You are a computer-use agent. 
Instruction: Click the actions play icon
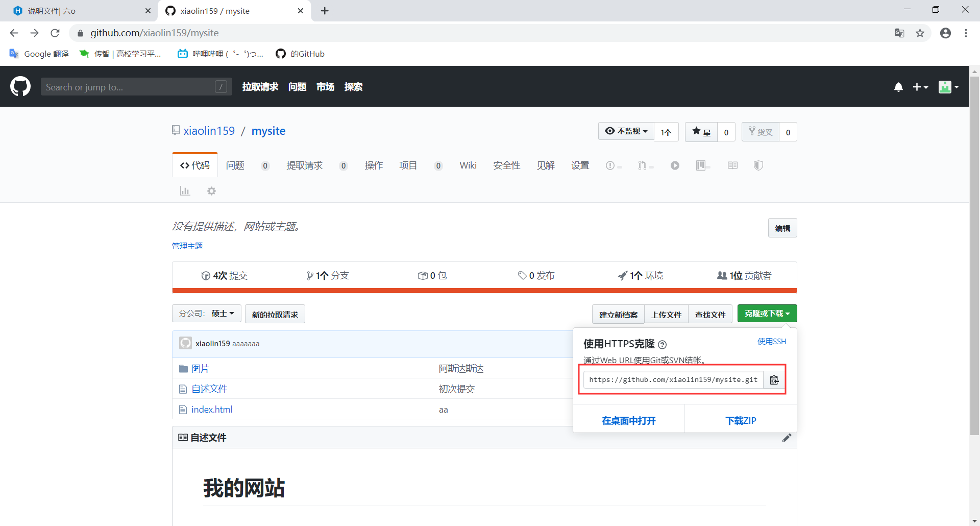tap(675, 165)
